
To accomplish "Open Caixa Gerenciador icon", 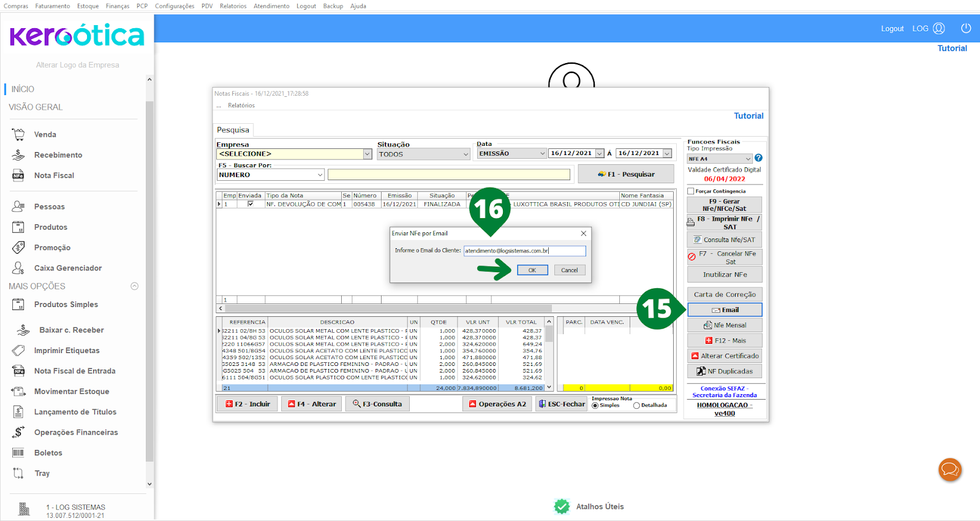I will tap(18, 268).
